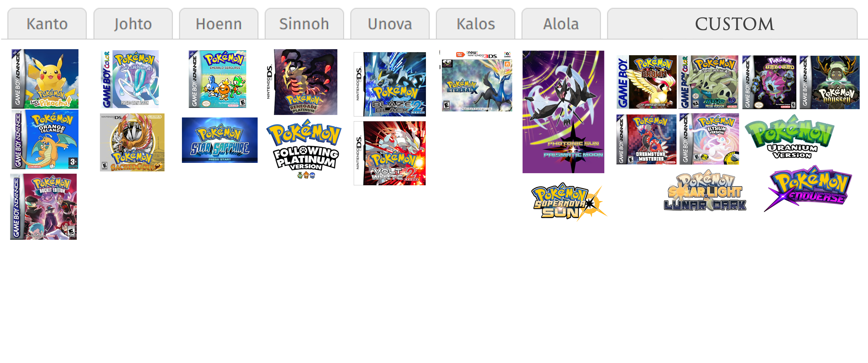The height and width of the screenshot is (363, 868).
Task: Select the Star Sapphire title screen
Action: coord(220,140)
